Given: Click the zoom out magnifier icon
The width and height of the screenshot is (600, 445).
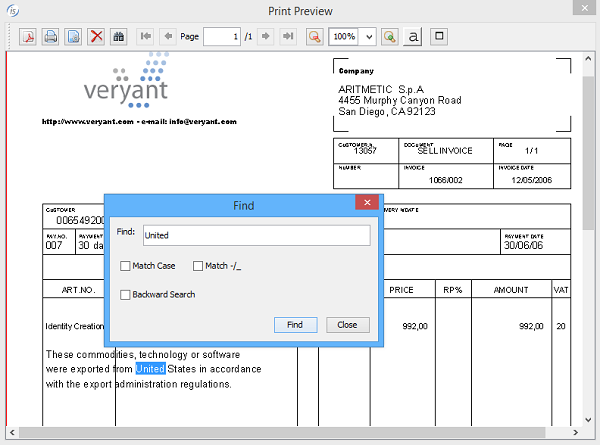Looking at the screenshot, I should coord(315,36).
